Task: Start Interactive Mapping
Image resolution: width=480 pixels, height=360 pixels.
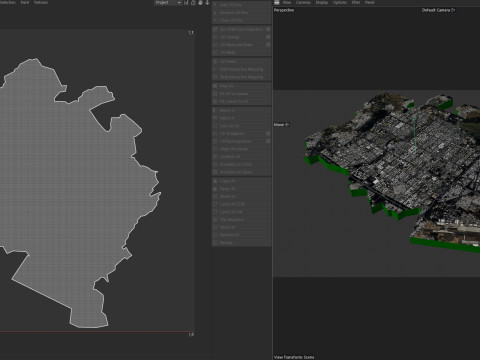Action: tap(241, 69)
